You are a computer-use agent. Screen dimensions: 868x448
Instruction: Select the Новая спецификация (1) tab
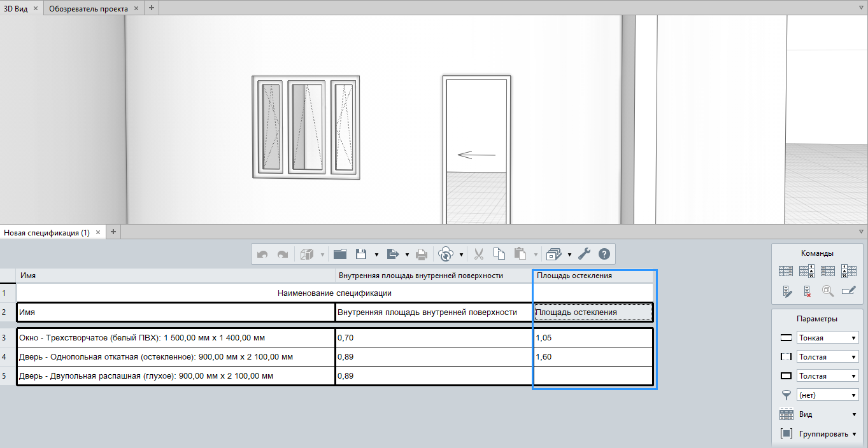46,232
